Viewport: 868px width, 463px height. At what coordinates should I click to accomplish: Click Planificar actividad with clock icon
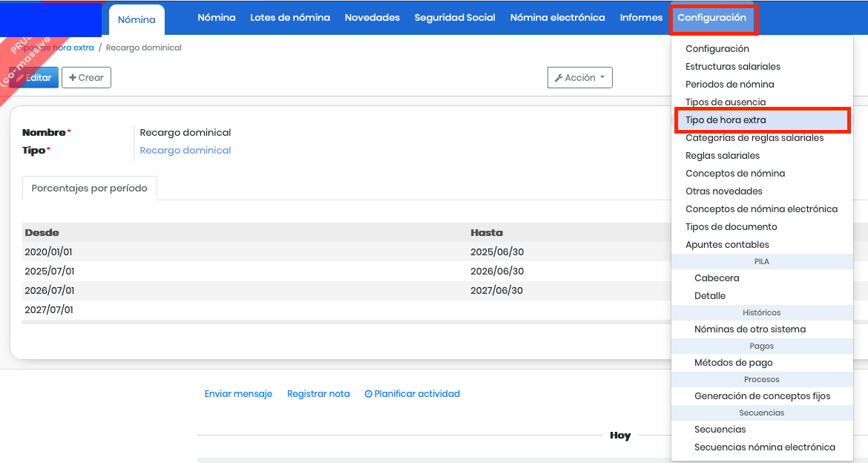[412, 394]
